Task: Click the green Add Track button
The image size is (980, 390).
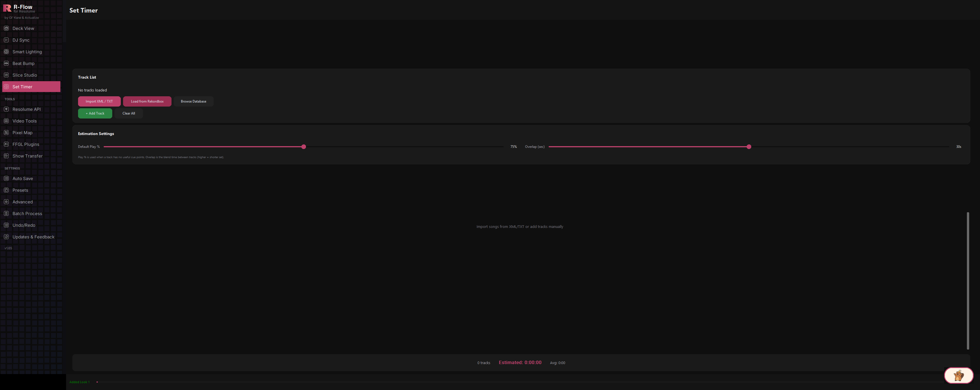Action: (95, 113)
